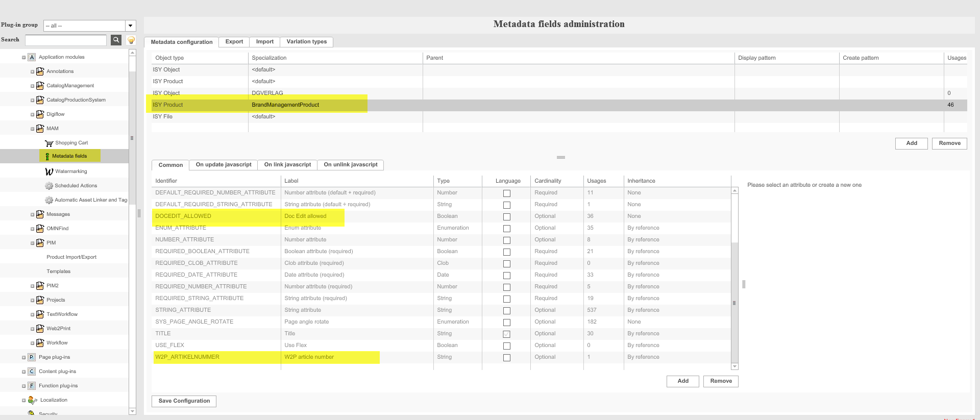
Task: Click the Digiflow module icon
Action: click(x=40, y=114)
